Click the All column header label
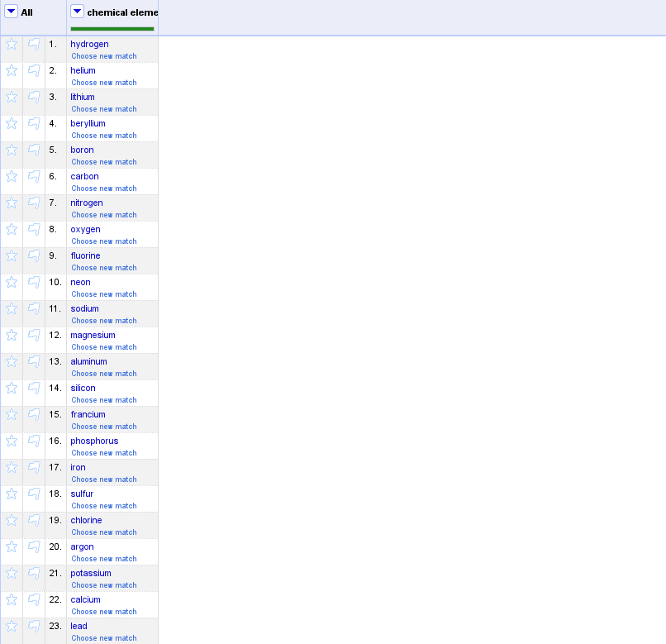This screenshot has width=666, height=644. tap(26, 13)
